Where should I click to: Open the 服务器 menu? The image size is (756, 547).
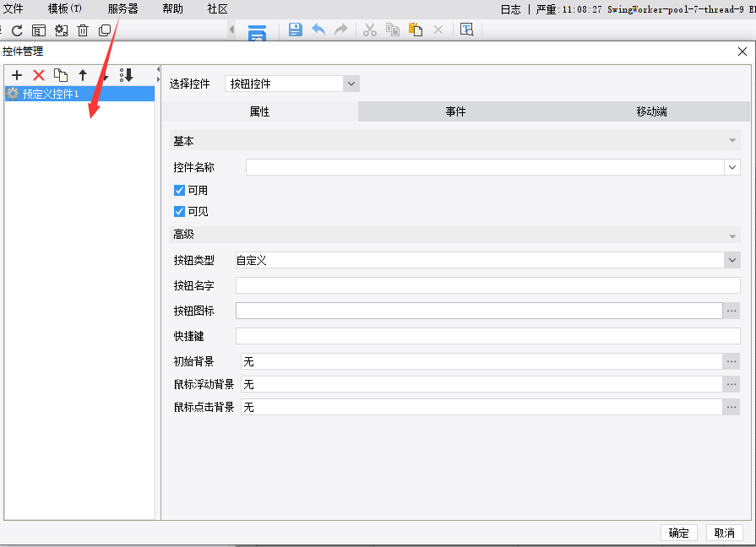(123, 8)
